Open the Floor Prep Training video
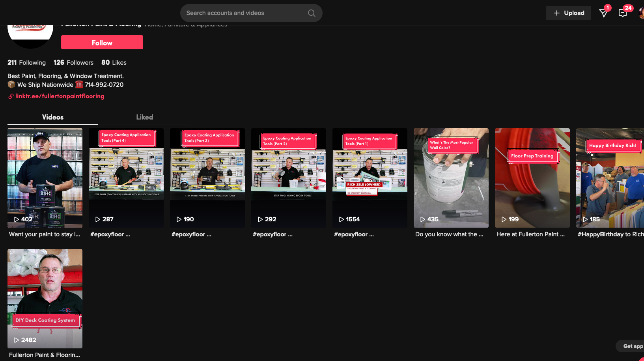 [532, 178]
